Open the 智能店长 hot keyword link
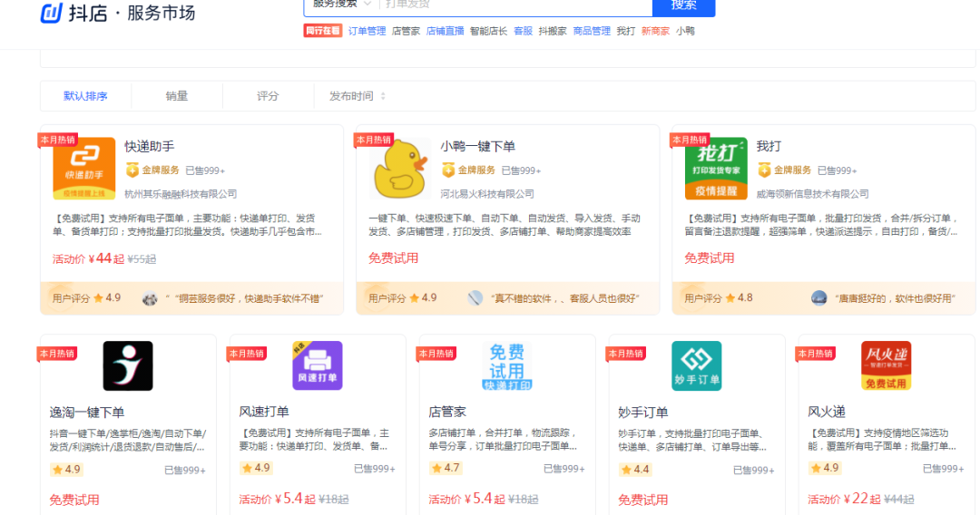The height and width of the screenshot is (515, 980). (x=489, y=31)
